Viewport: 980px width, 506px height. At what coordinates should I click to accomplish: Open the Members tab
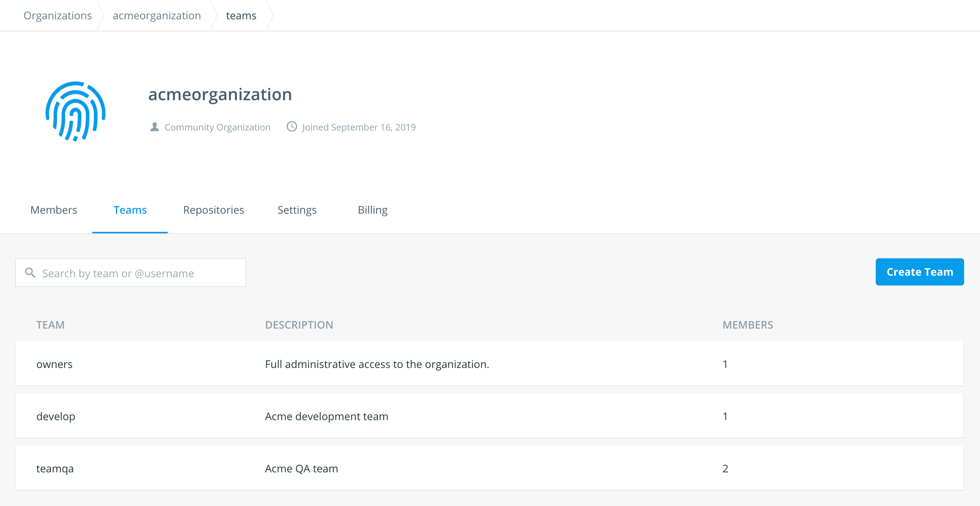pos(54,210)
